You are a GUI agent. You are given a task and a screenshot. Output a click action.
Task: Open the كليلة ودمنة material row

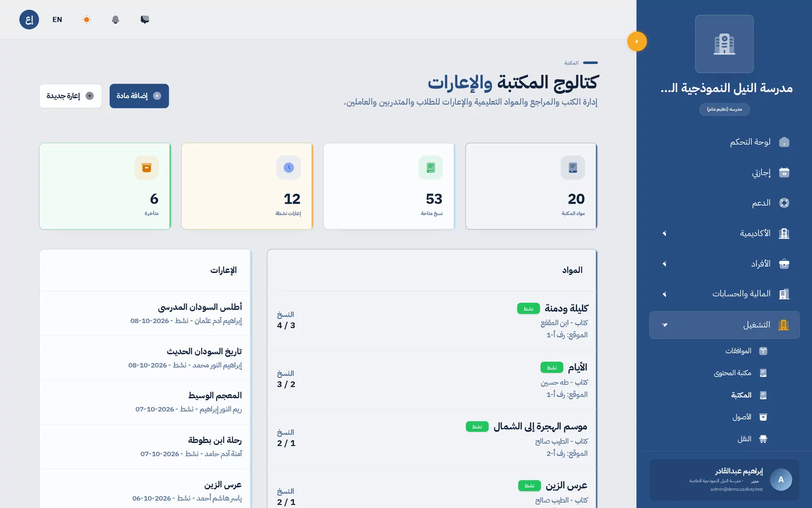pos(432,321)
